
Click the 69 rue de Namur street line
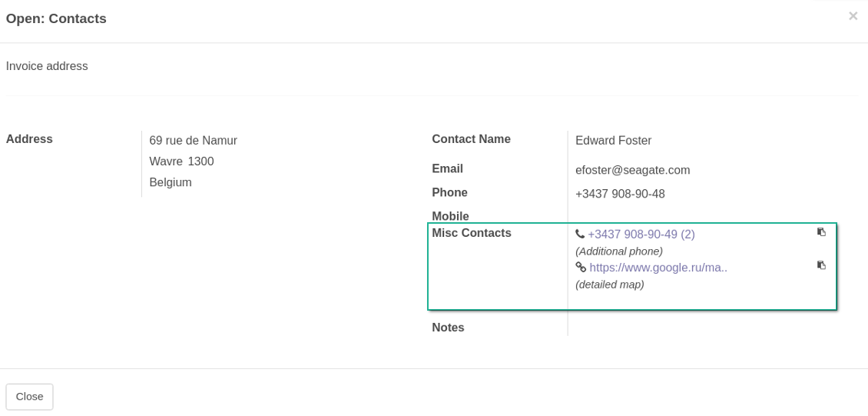193,141
